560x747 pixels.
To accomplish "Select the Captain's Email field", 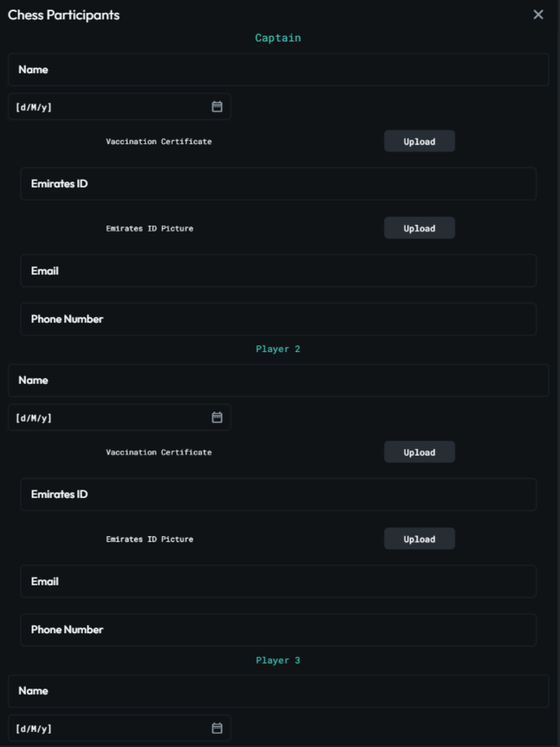I will pos(278,270).
